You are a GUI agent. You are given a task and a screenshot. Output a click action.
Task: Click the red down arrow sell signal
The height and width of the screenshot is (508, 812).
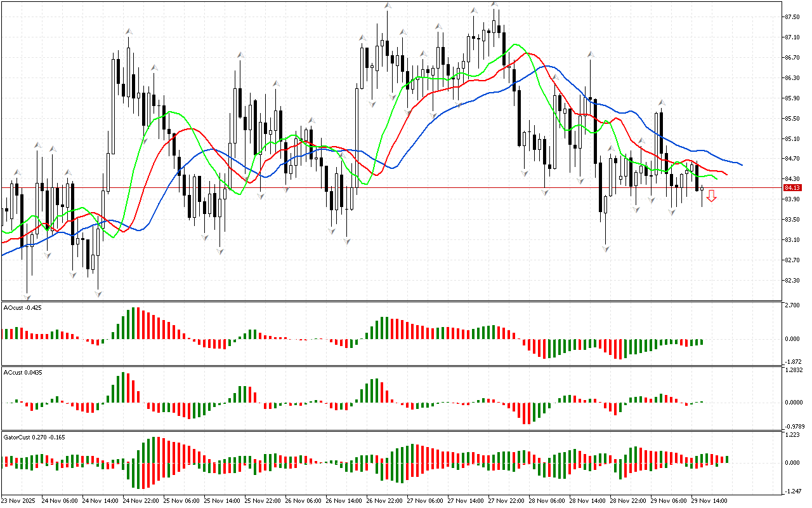coord(712,197)
